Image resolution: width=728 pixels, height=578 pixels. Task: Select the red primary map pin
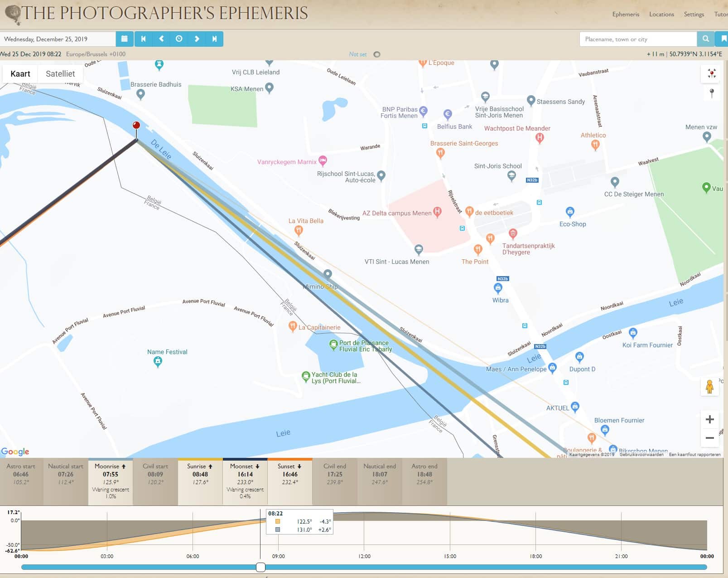click(x=136, y=126)
